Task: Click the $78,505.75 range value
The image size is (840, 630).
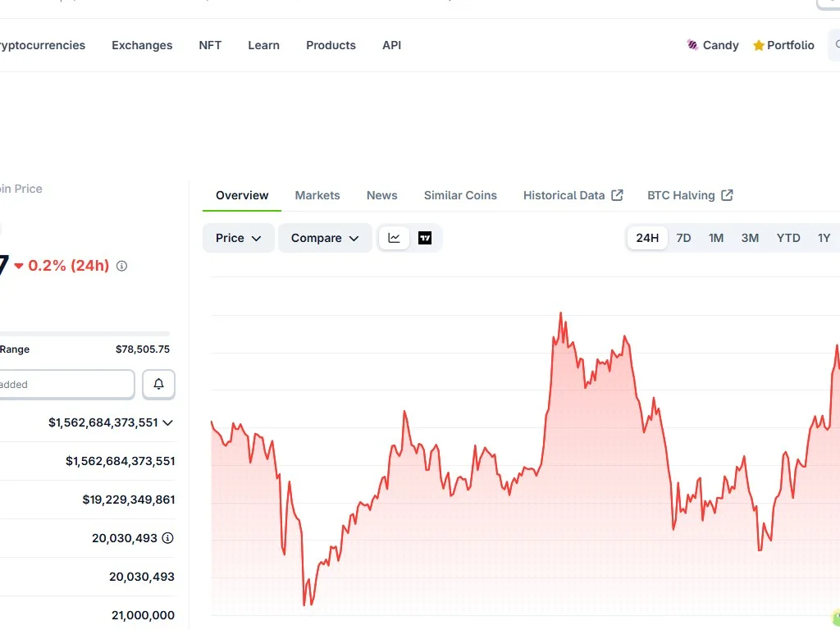Action: [x=143, y=349]
